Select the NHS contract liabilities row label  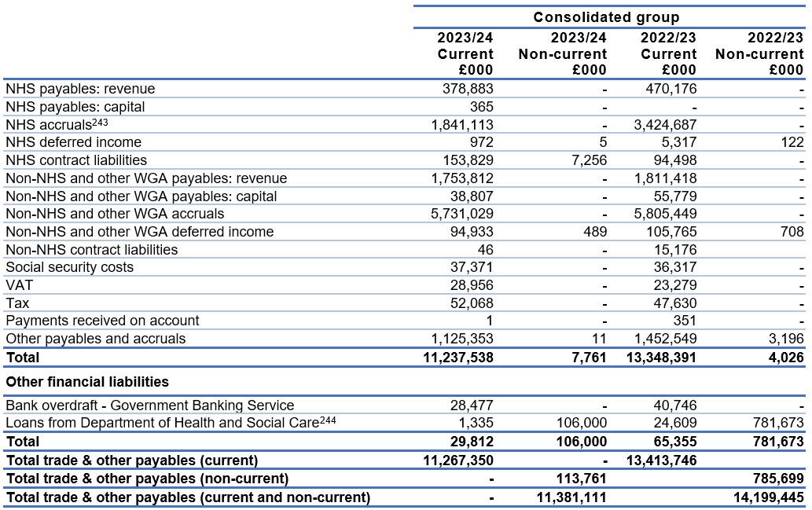pos(76,160)
